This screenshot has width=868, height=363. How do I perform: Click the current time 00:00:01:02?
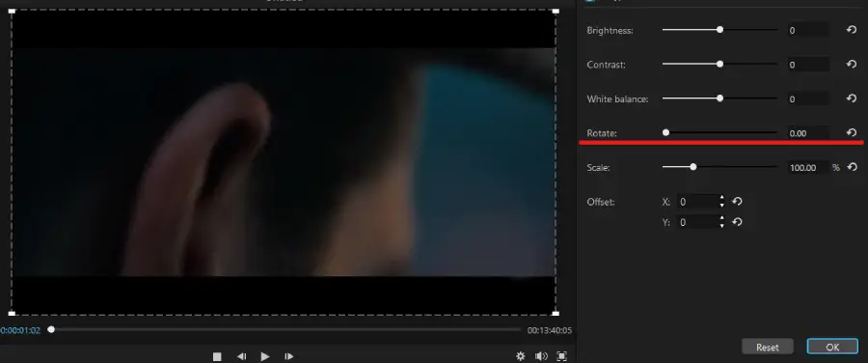click(20, 330)
